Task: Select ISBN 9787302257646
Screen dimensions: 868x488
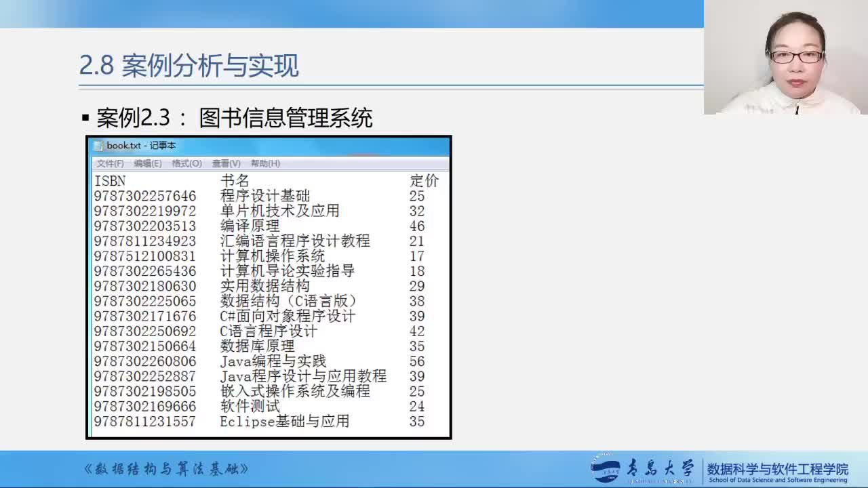Action: [145, 196]
